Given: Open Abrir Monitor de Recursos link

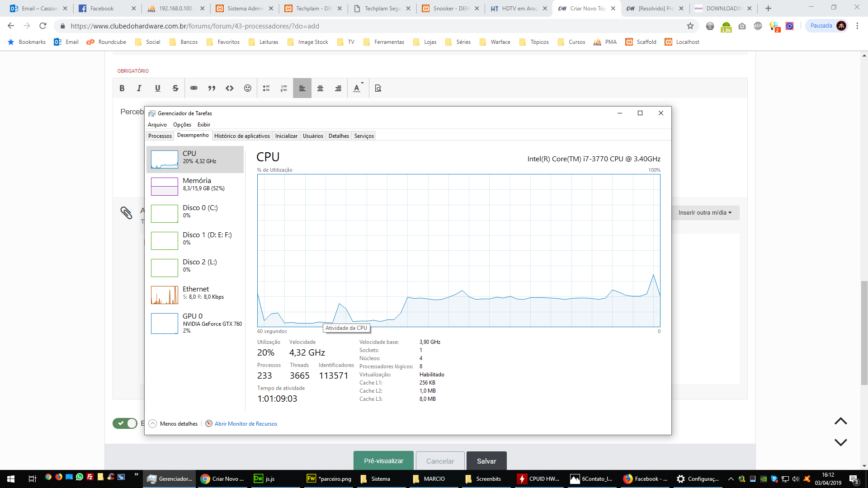Looking at the screenshot, I should [x=246, y=424].
